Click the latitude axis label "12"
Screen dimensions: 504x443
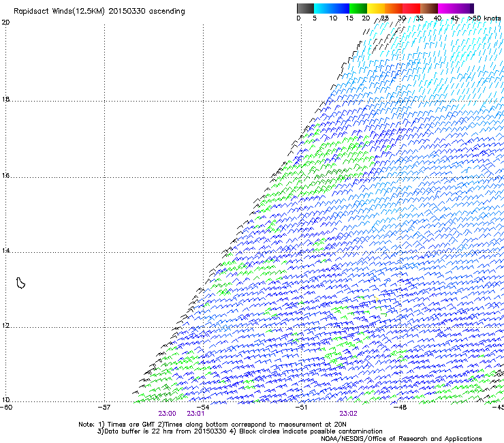(x=5, y=326)
